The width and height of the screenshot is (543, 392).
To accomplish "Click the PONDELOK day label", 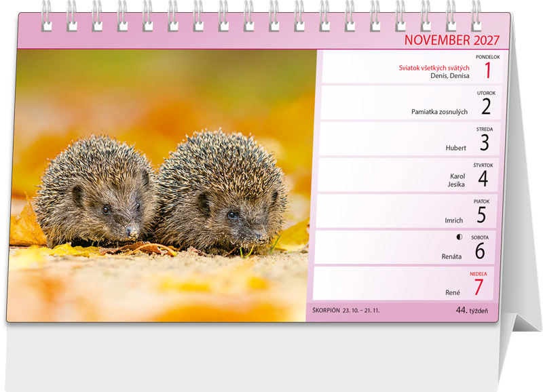I will [x=487, y=57].
